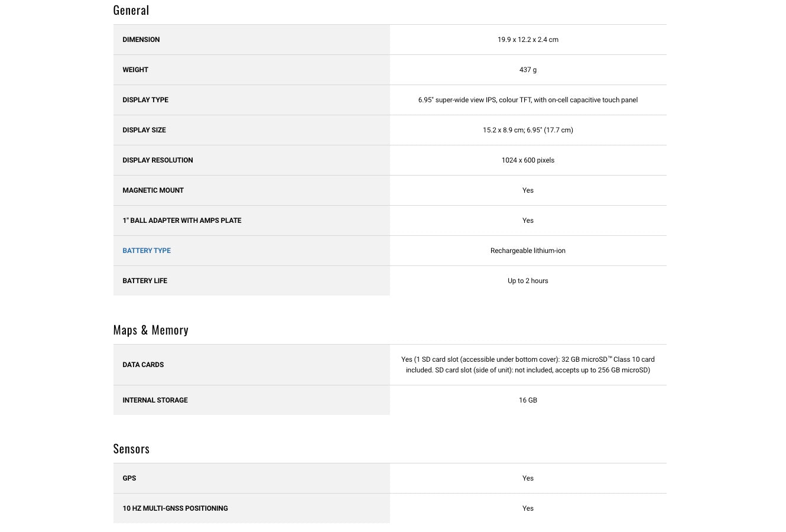Click the Magnetic Mount row label
Screen dimensions: 786x532
click(x=153, y=190)
